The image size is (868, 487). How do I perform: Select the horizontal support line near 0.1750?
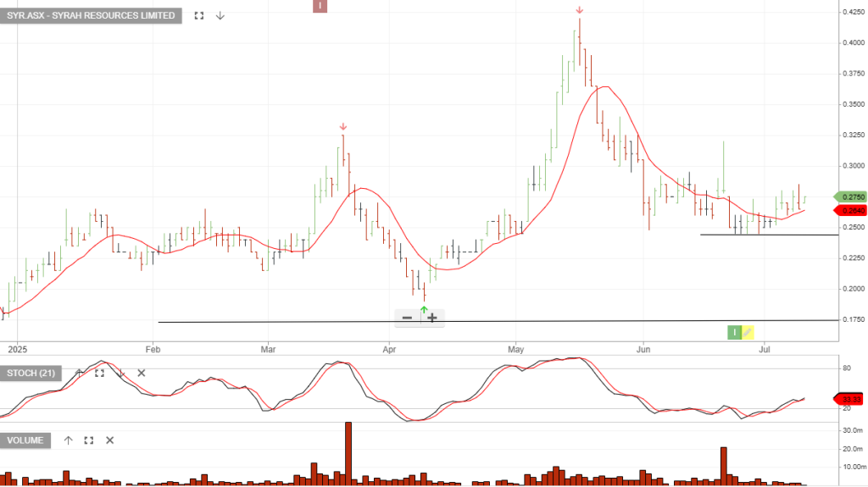[x=498, y=321]
